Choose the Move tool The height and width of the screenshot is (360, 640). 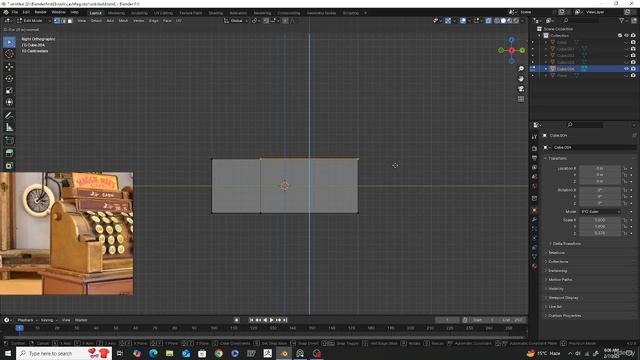(x=9, y=67)
